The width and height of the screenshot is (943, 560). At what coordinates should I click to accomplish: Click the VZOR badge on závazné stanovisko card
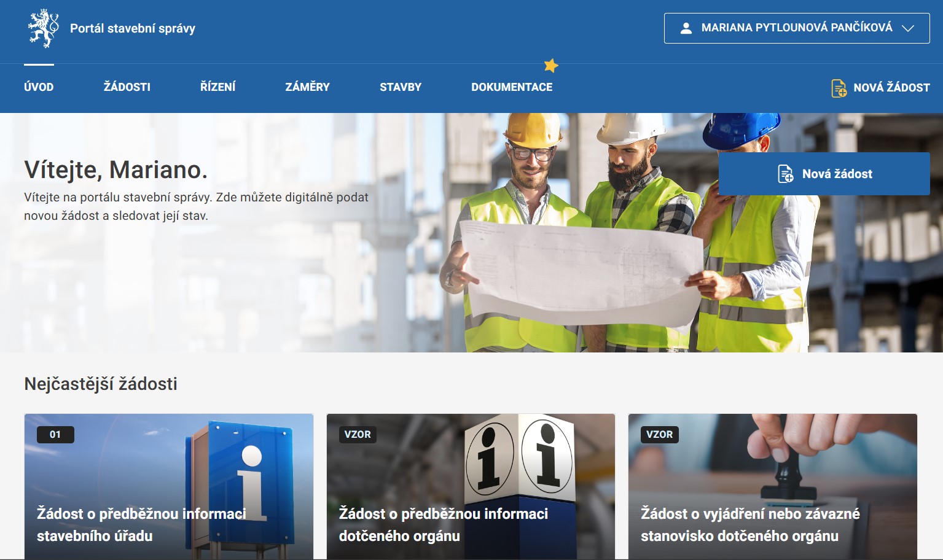660,435
